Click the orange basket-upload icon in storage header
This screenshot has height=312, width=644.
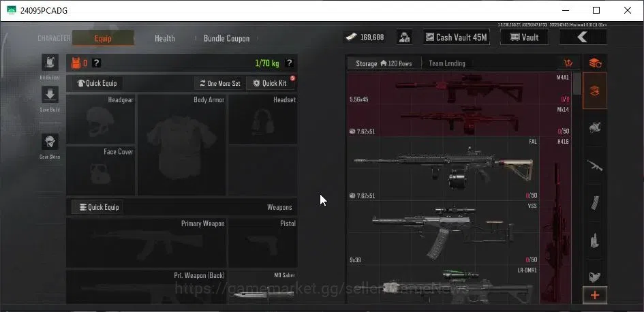click(x=568, y=63)
